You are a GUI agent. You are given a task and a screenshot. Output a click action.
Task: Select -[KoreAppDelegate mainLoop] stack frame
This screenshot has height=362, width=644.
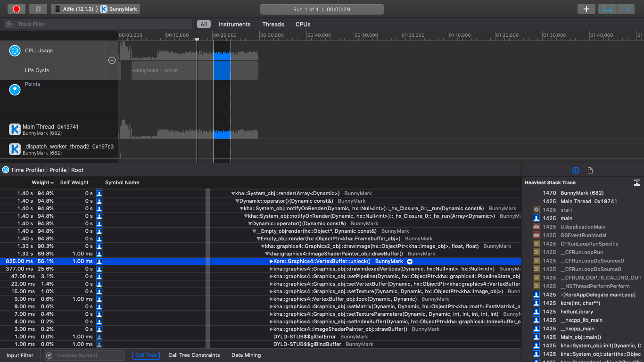(x=583, y=295)
